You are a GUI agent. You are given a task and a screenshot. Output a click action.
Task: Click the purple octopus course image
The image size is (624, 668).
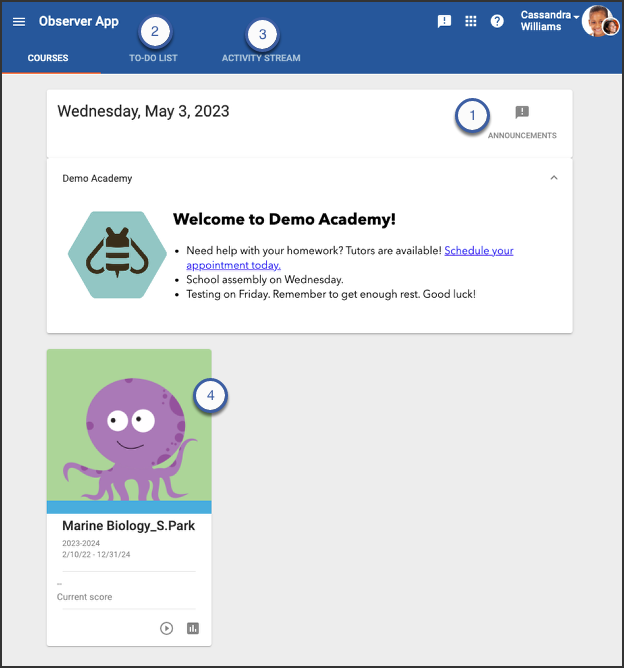coord(129,425)
